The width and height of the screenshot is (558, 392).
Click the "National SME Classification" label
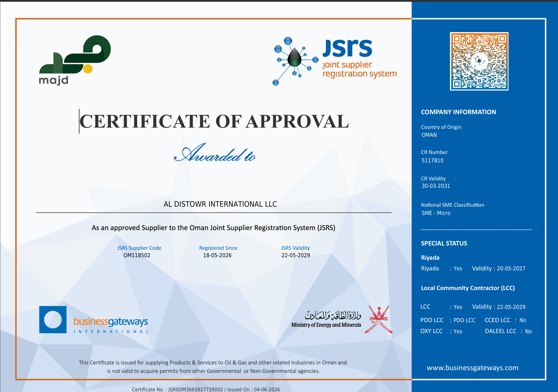tap(452, 205)
